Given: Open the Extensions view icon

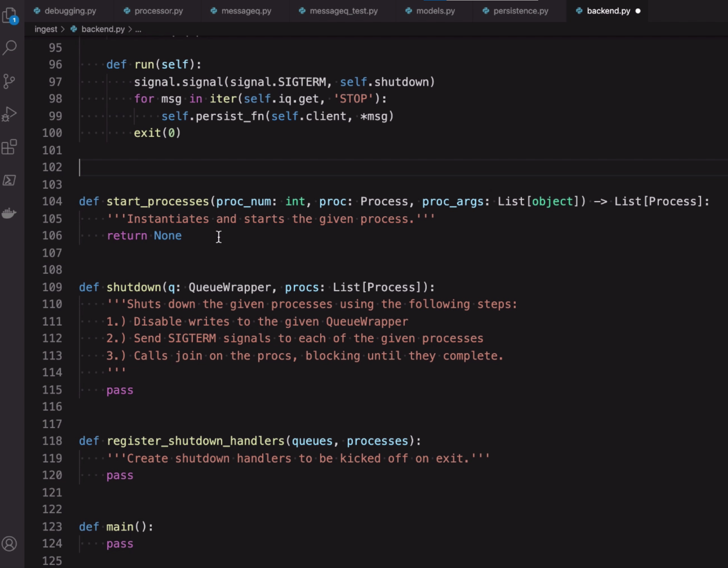Looking at the screenshot, I should pyautogui.click(x=9, y=147).
